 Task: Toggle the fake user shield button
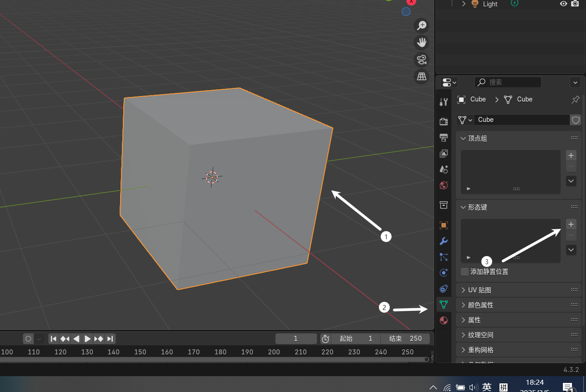(x=576, y=120)
